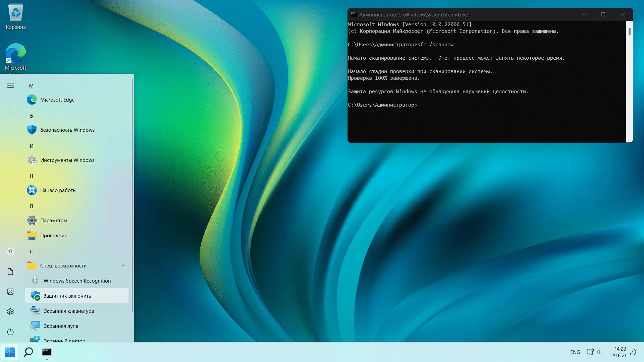
Task: Open File Explorer
Action: click(x=54, y=235)
